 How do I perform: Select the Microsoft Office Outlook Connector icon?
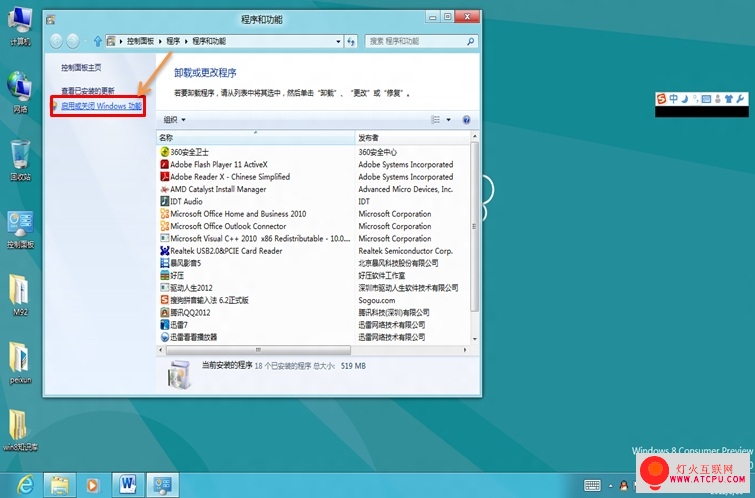(165, 226)
